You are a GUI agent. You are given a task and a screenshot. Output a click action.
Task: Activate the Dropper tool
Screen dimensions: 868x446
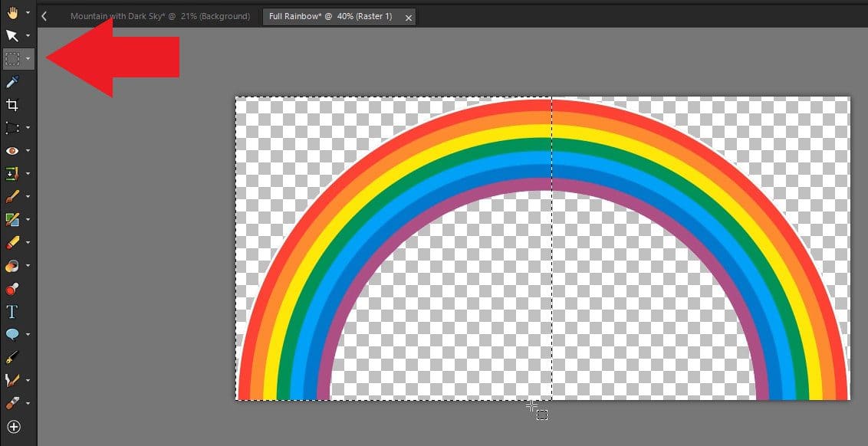[12, 82]
